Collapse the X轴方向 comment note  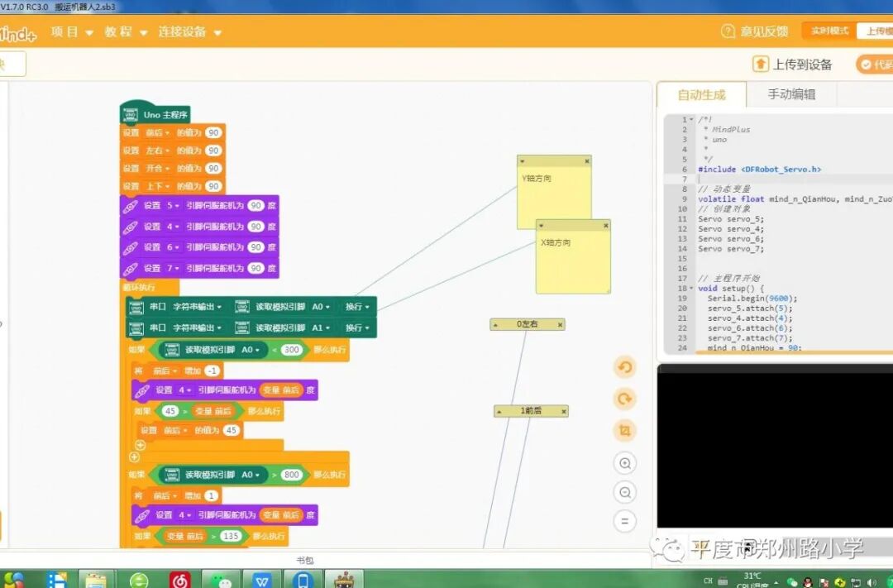point(542,225)
